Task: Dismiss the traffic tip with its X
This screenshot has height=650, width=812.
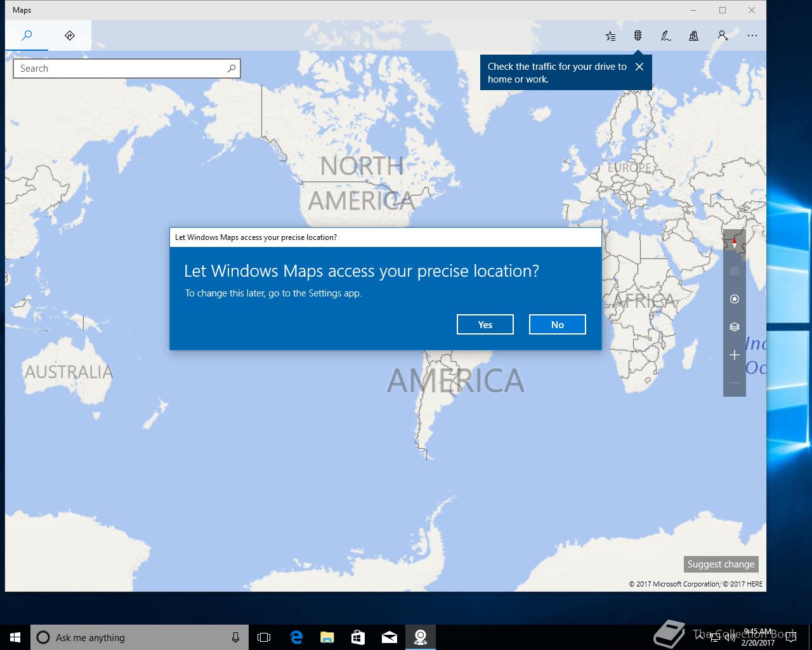Action: [639, 67]
